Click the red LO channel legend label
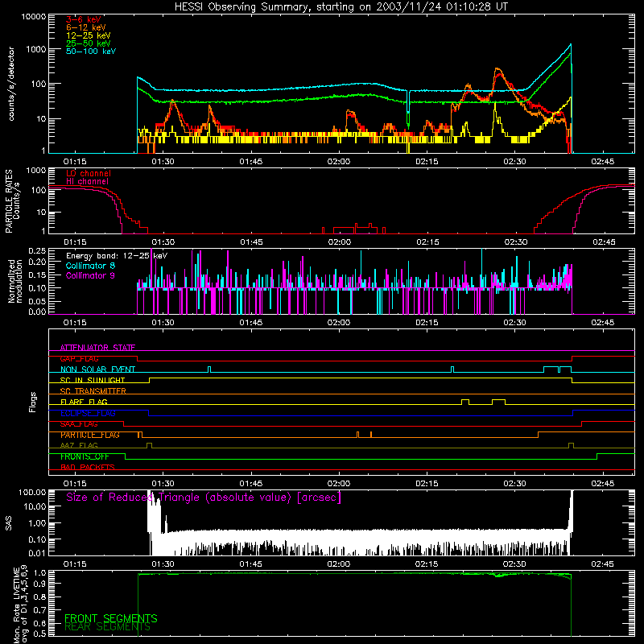The height and width of the screenshot is (644, 644). (89, 173)
